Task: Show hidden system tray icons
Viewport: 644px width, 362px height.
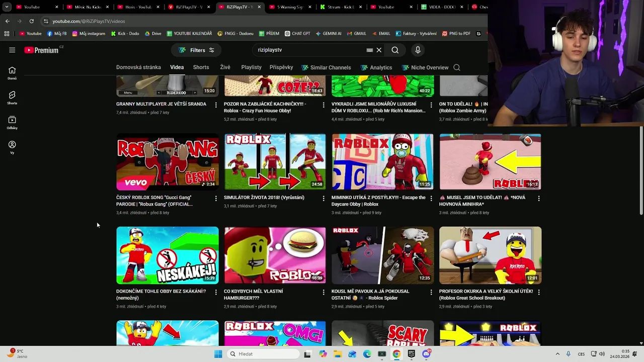Action: pos(557,354)
